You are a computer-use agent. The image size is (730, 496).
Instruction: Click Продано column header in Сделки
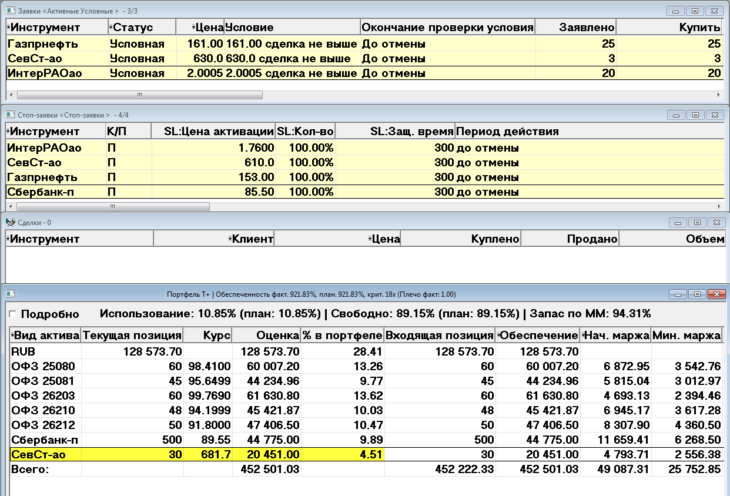tap(569, 239)
